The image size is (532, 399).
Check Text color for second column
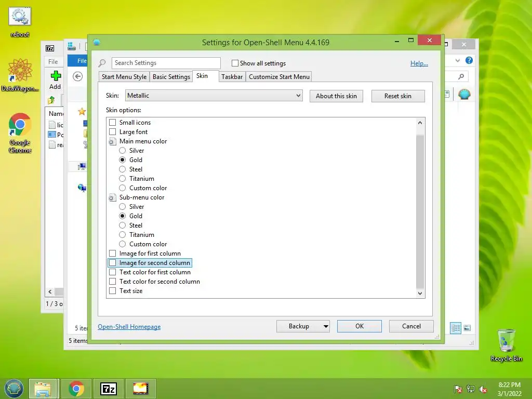[x=113, y=281]
